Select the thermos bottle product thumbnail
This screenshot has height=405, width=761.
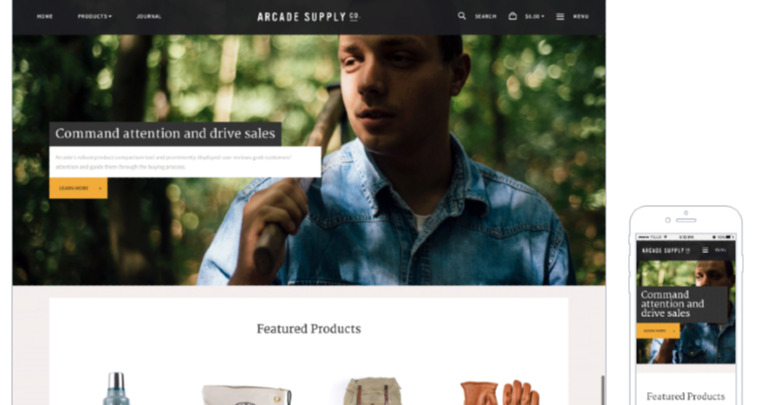[116, 388]
